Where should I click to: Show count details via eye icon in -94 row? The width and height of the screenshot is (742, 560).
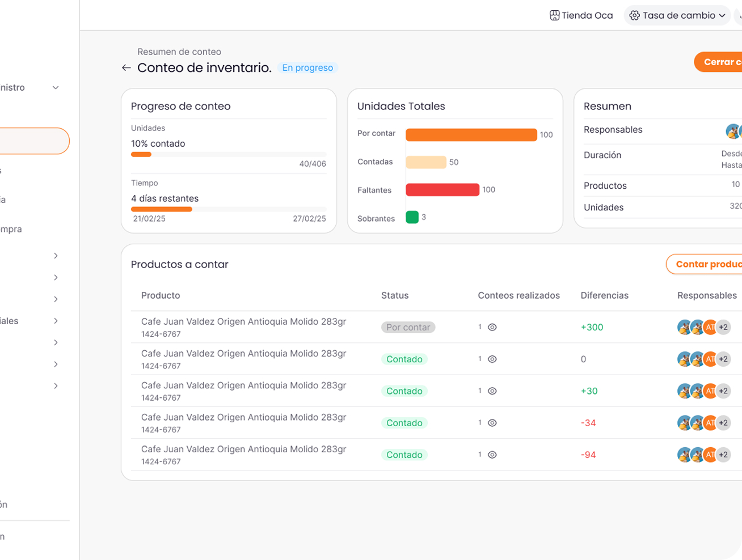click(x=492, y=455)
